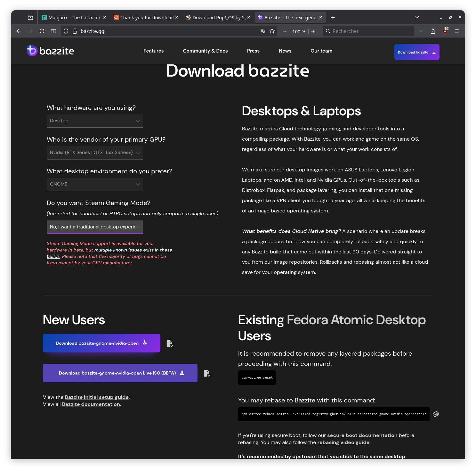Open the Bazzite initial setup guide link
The height and width of the screenshot is (471, 476).
97,397
